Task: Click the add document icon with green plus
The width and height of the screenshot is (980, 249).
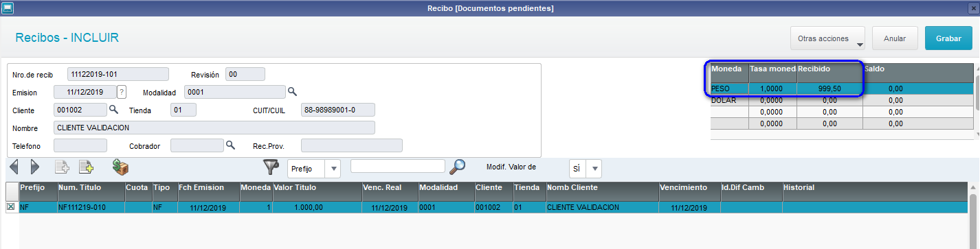Action: (x=86, y=167)
